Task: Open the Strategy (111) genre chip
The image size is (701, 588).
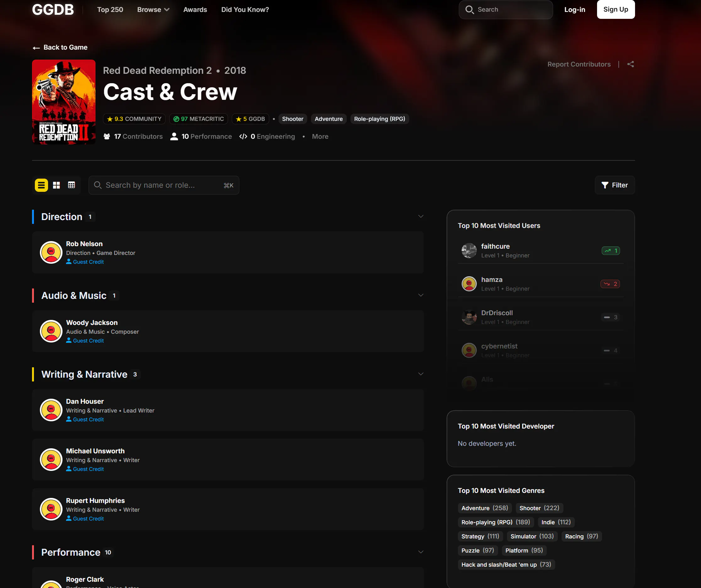Action: click(x=480, y=537)
